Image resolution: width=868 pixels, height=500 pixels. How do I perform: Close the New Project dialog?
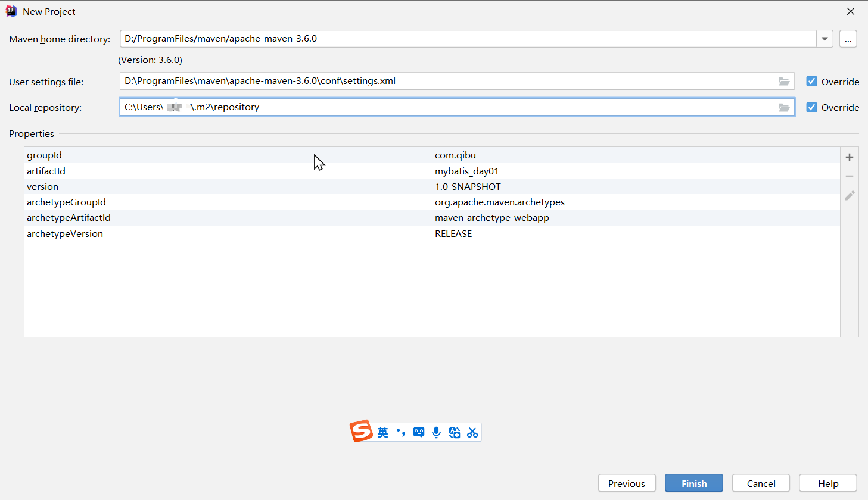(851, 11)
